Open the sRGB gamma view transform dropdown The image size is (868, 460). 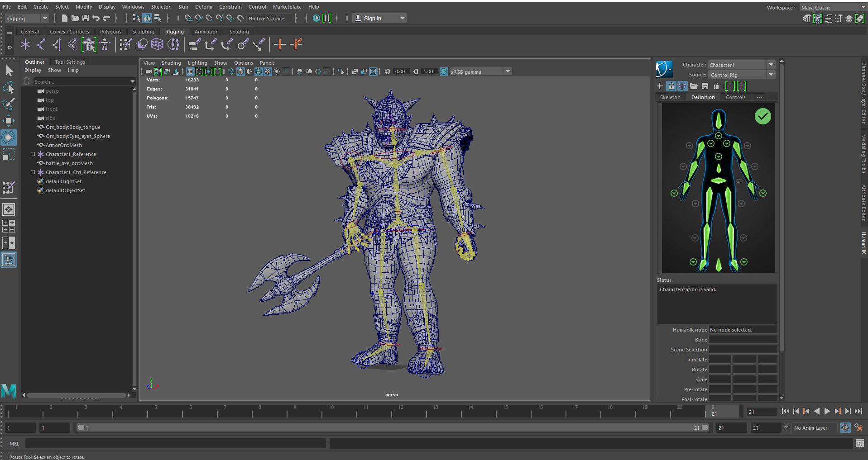(480, 71)
